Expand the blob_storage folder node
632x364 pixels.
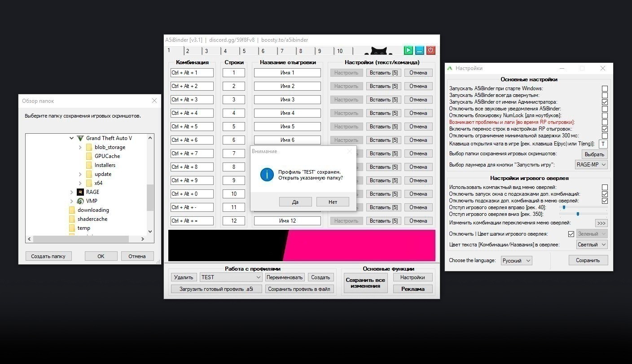coord(80,147)
